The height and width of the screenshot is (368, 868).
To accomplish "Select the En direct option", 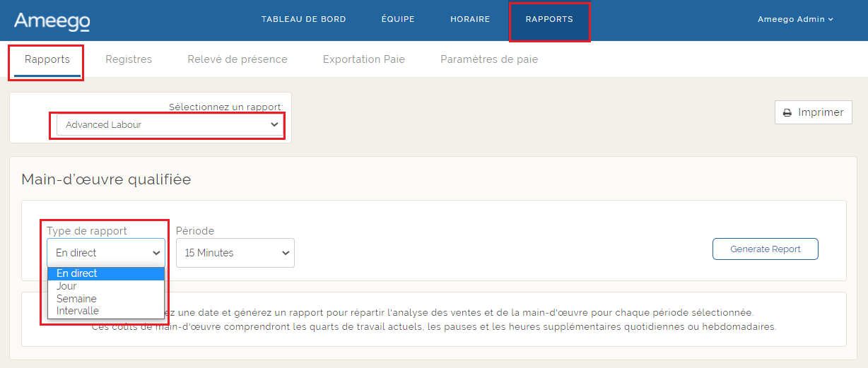I will click(106, 273).
